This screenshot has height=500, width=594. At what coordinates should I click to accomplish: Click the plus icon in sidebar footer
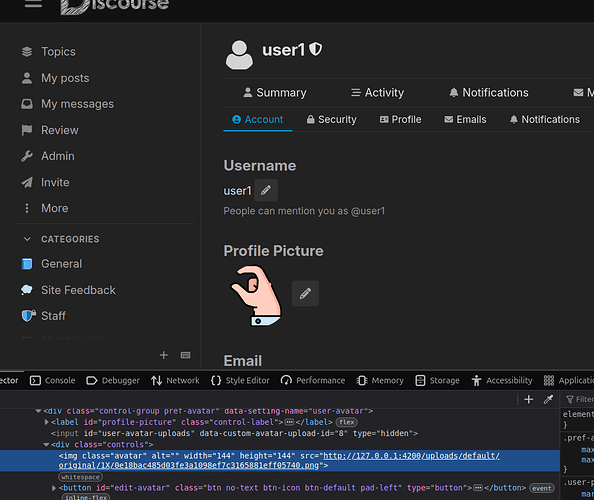164,355
